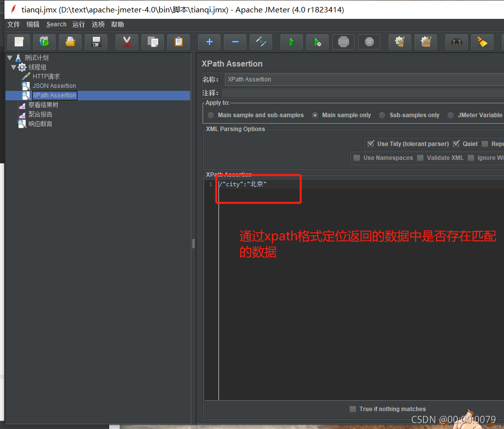Enable Use Namespaces checkbox
Screen dimensions: 504x429
[x=357, y=158]
